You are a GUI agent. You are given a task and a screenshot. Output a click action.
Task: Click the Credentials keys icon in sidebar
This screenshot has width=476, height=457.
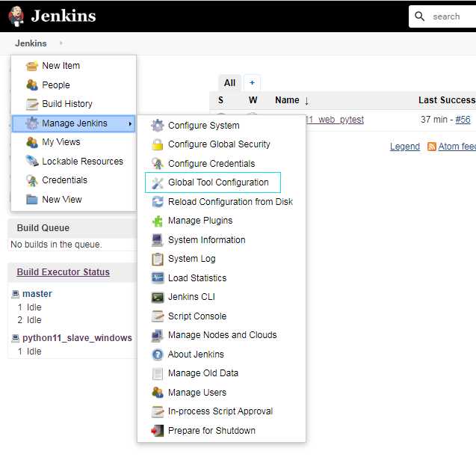pos(32,180)
